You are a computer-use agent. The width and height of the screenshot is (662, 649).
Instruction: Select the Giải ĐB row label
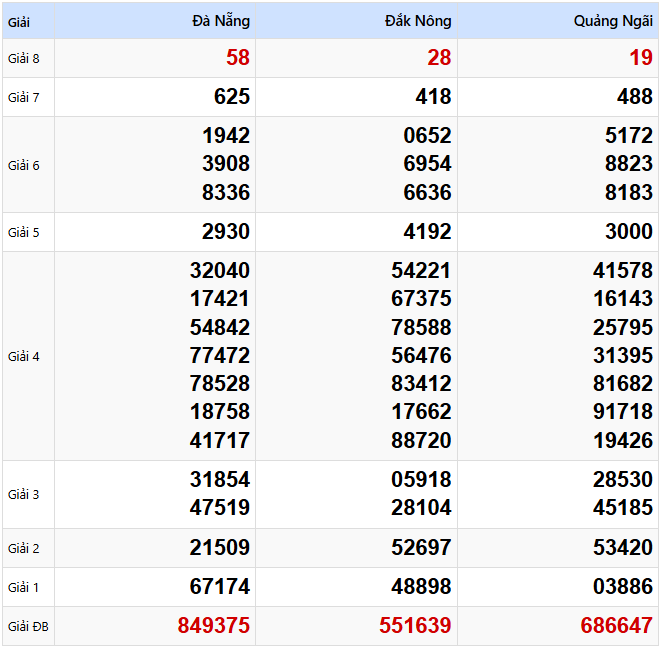click(x=28, y=627)
